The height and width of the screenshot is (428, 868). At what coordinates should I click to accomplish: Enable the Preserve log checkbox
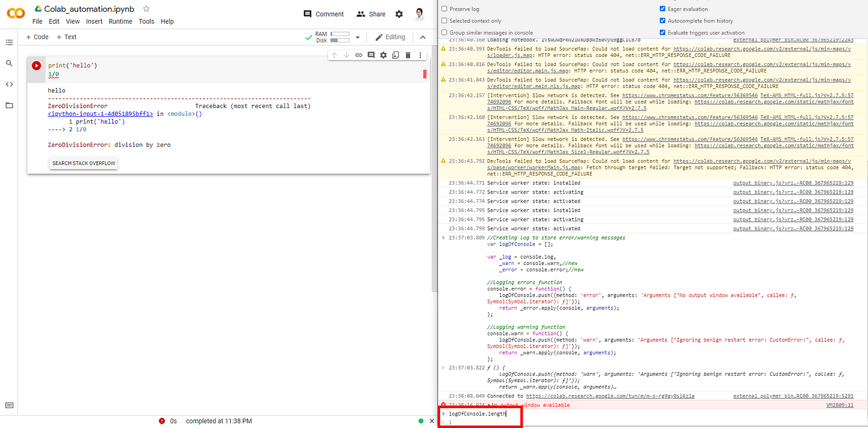[x=444, y=9]
